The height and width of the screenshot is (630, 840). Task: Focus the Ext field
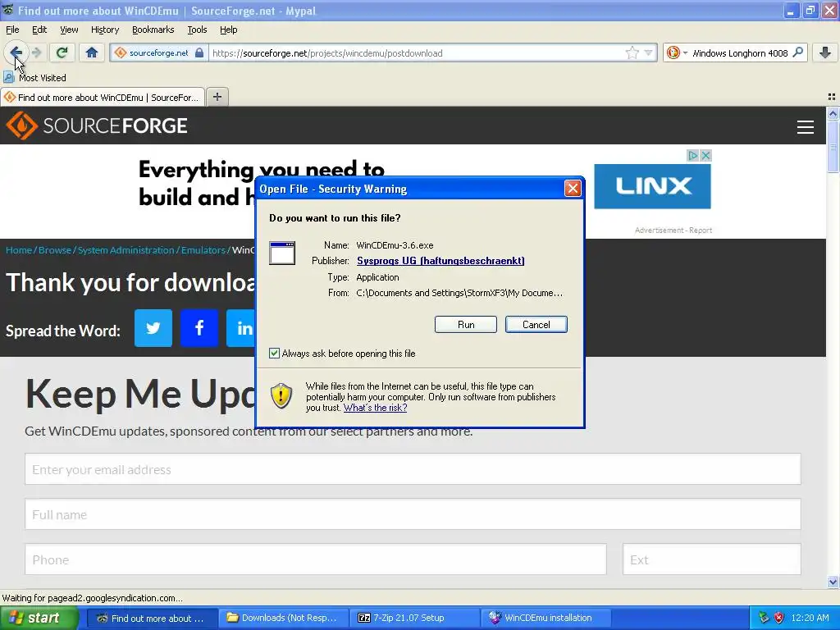pyautogui.click(x=712, y=559)
